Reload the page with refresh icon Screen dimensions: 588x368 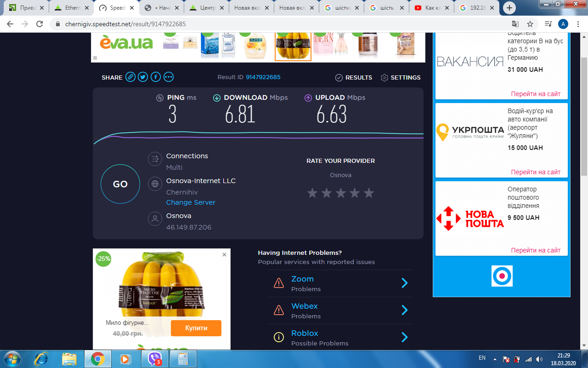tap(40, 24)
